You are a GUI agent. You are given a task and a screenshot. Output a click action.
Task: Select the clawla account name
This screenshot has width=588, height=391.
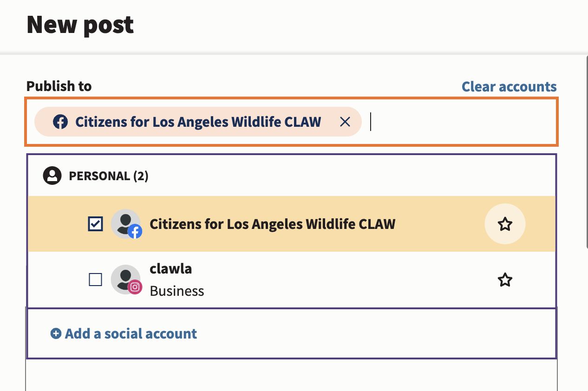click(171, 269)
